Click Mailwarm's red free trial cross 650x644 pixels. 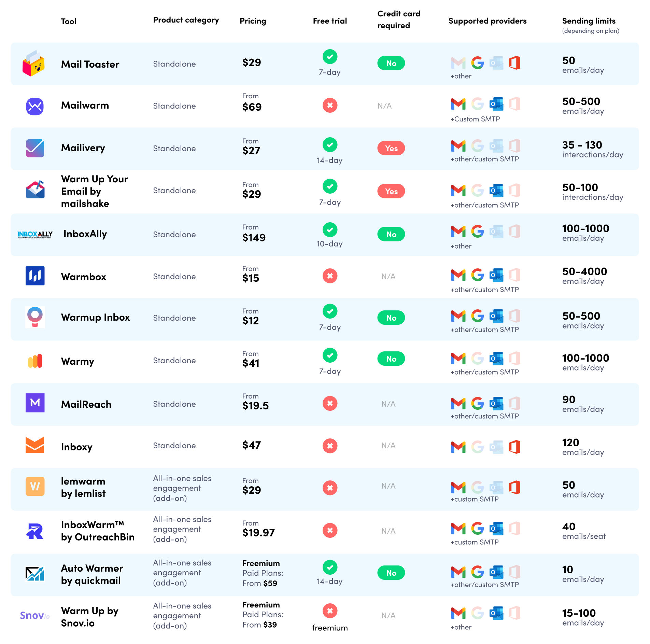pos(330,106)
